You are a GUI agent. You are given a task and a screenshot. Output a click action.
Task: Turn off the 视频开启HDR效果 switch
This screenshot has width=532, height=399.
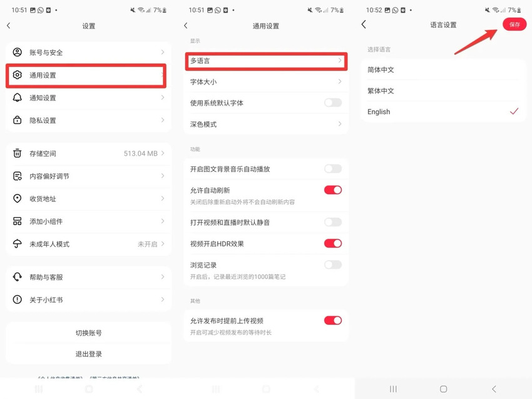[x=333, y=243]
